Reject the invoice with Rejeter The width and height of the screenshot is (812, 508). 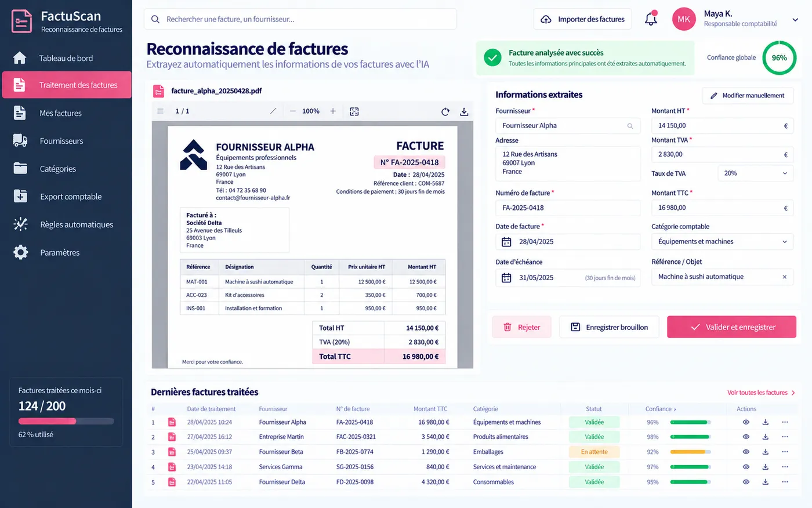(x=521, y=327)
